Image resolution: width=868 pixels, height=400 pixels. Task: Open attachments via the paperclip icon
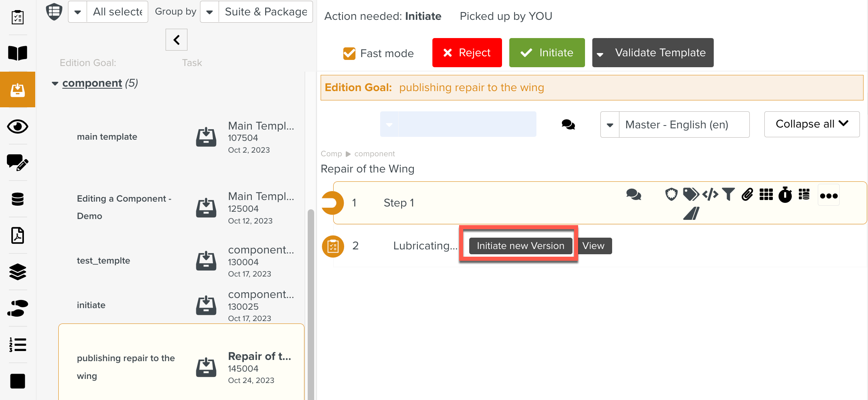point(747,195)
